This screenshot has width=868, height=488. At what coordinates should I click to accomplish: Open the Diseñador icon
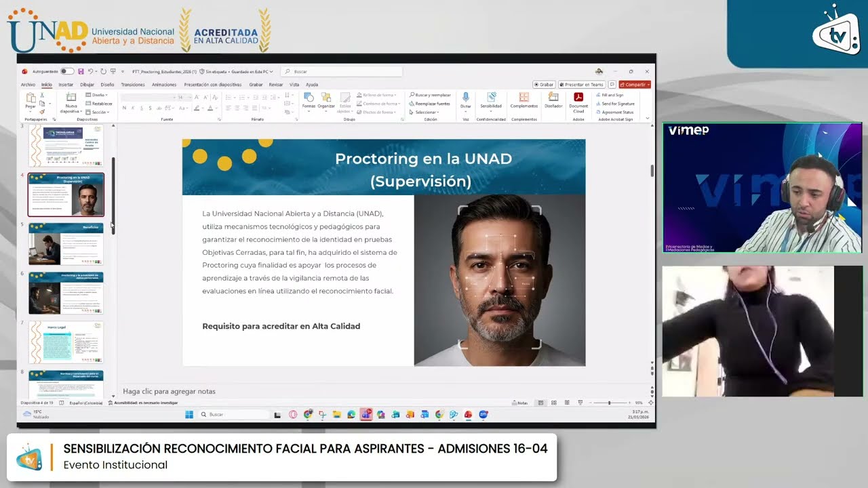(553, 98)
